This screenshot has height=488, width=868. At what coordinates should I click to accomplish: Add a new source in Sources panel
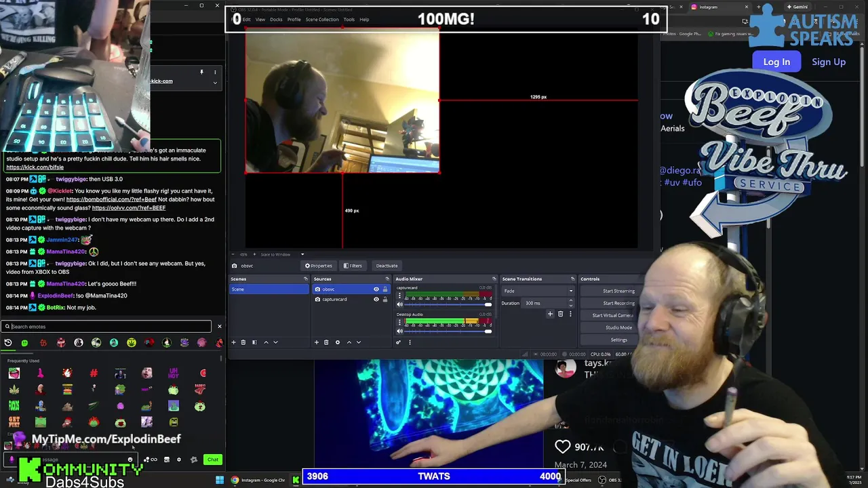click(316, 342)
